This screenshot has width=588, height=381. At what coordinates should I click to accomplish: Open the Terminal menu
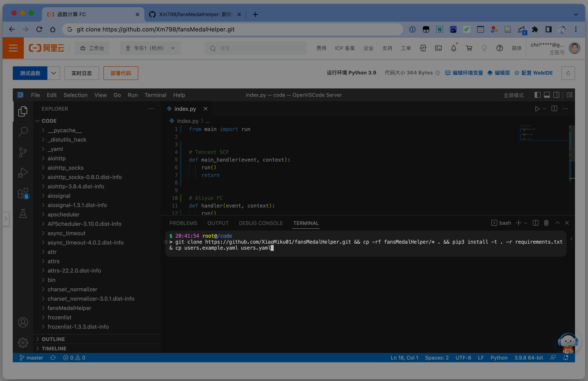click(x=155, y=95)
